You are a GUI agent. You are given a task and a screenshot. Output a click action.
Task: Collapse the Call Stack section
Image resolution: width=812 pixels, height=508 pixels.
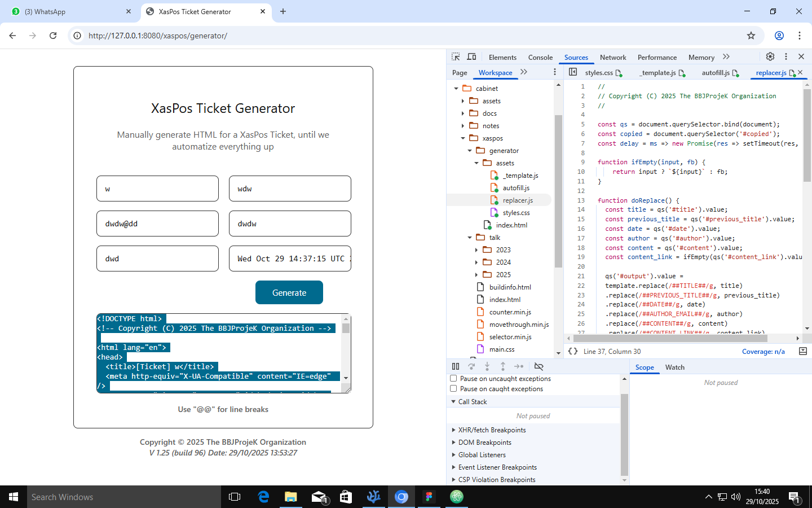pos(472,402)
